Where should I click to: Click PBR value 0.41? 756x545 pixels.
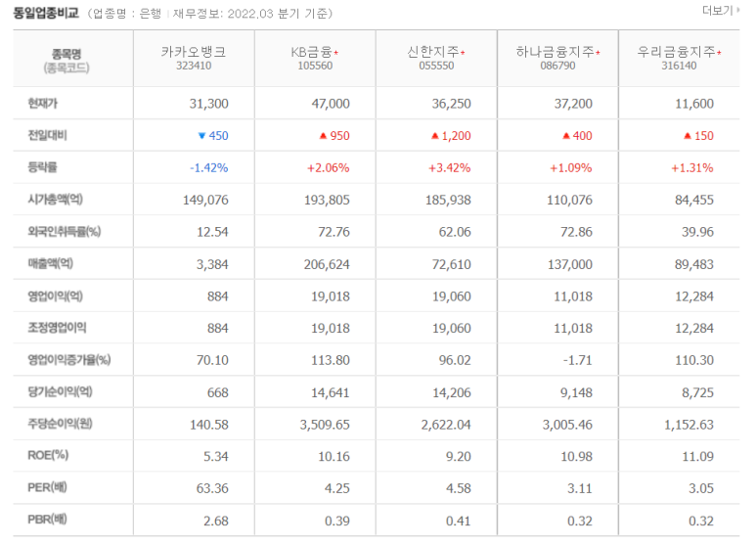tap(459, 521)
